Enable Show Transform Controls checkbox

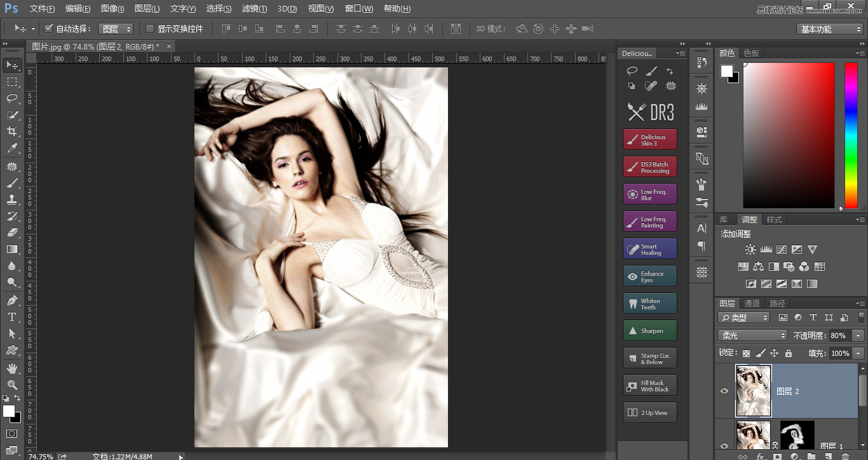point(150,29)
